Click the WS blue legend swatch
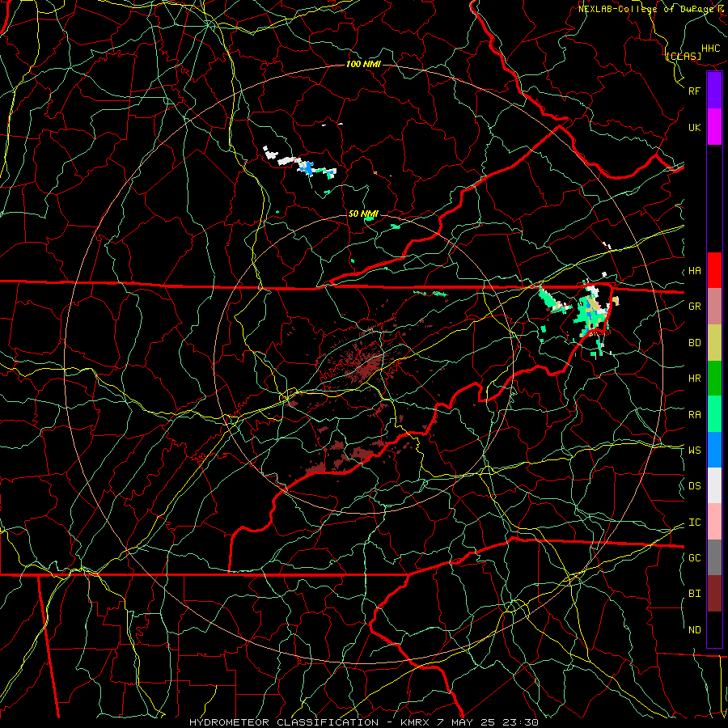728x728 pixels. tap(714, 450)
